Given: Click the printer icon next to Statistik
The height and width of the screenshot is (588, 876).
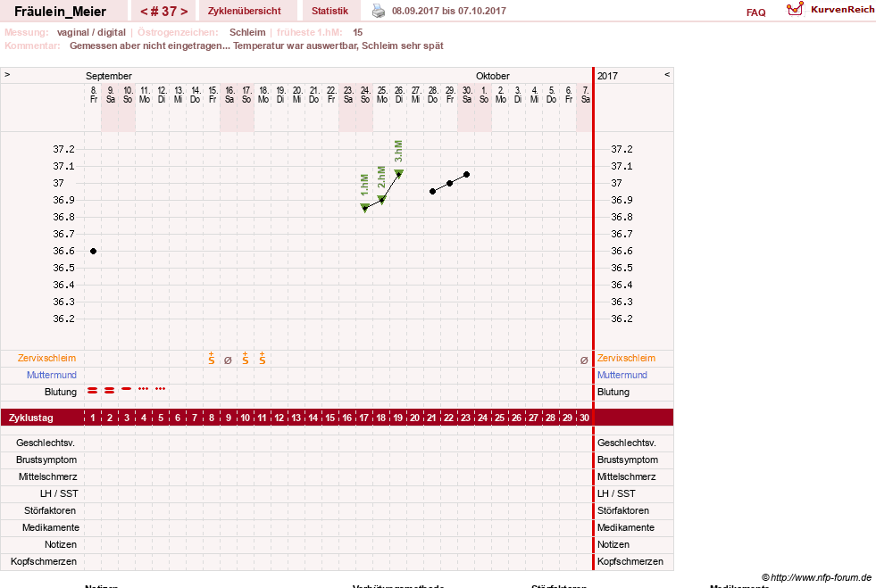Looking at the screenshot, I should [x=379, y=11].
